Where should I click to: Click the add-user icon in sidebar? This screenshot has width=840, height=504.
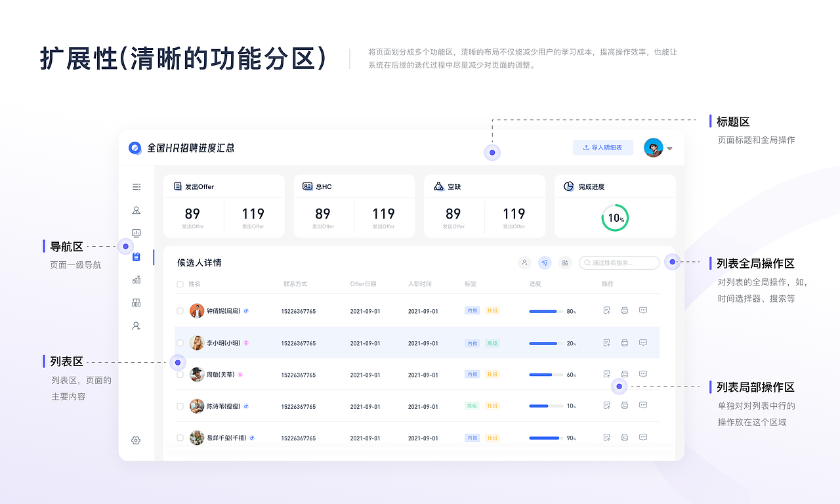(136, 325)
